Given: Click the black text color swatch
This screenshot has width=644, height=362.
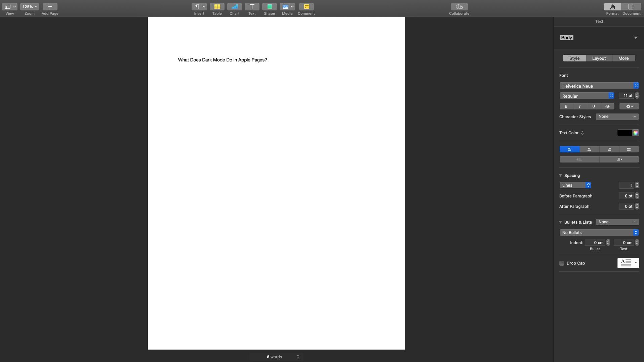Looking at the screenshot, I should pyautogui.click(x=625, y=133).
